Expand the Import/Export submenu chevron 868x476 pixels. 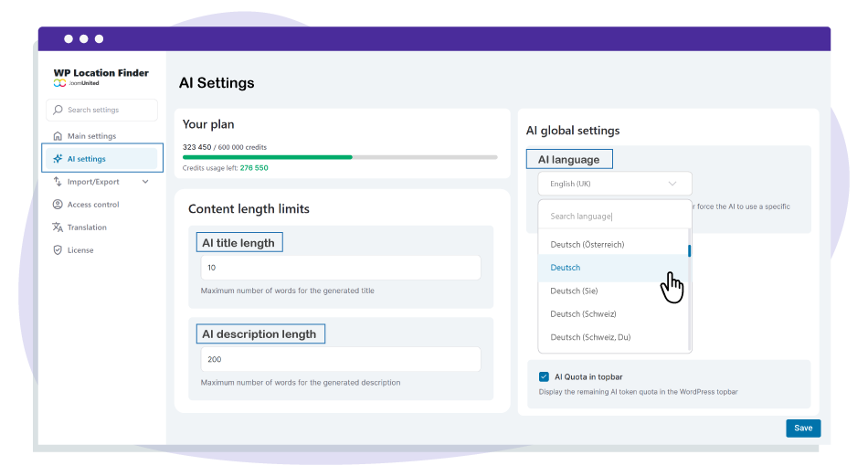(x=145, y=182)
